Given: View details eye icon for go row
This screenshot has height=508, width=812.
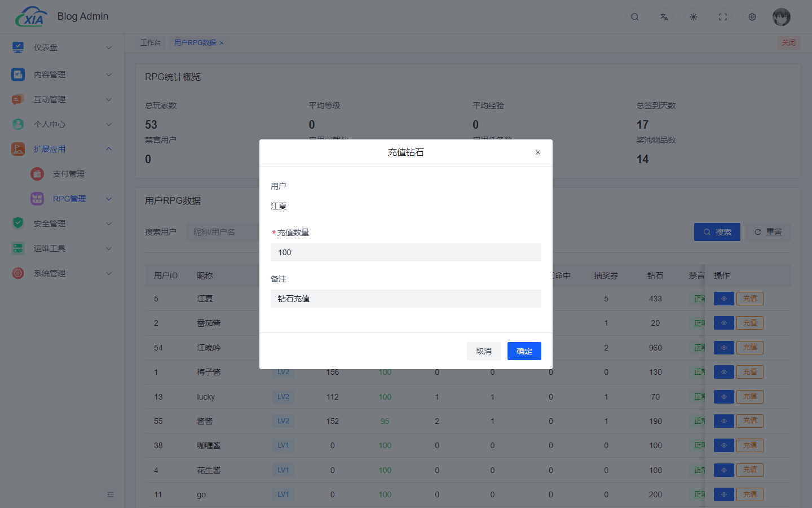Looking at the screenshot, I should (724, 494).
